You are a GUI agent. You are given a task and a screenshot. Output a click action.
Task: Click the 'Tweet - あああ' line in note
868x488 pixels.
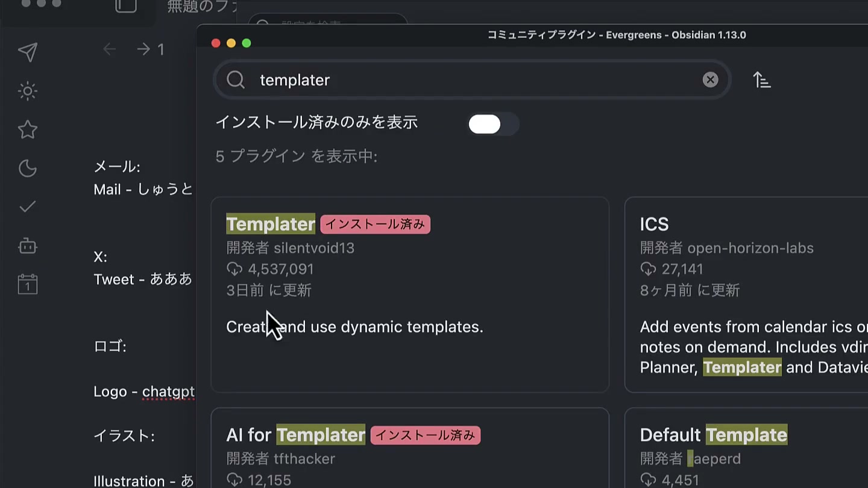pos(143,280)
